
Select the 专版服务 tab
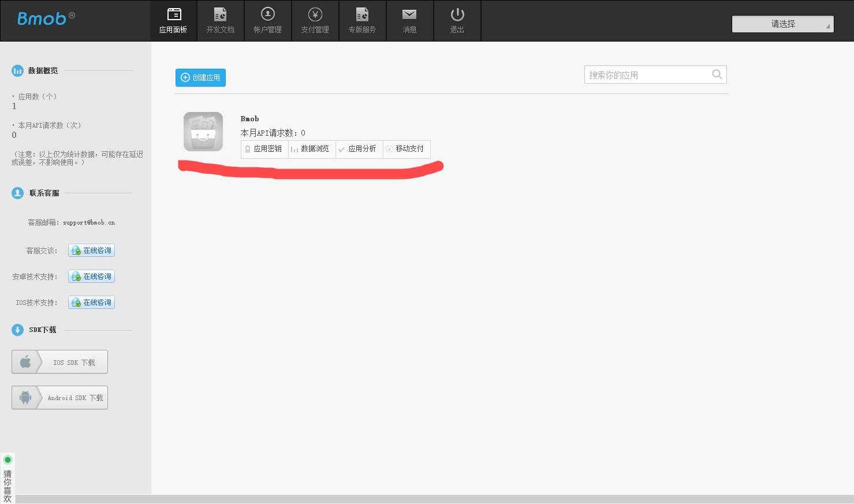pos(363,21)
